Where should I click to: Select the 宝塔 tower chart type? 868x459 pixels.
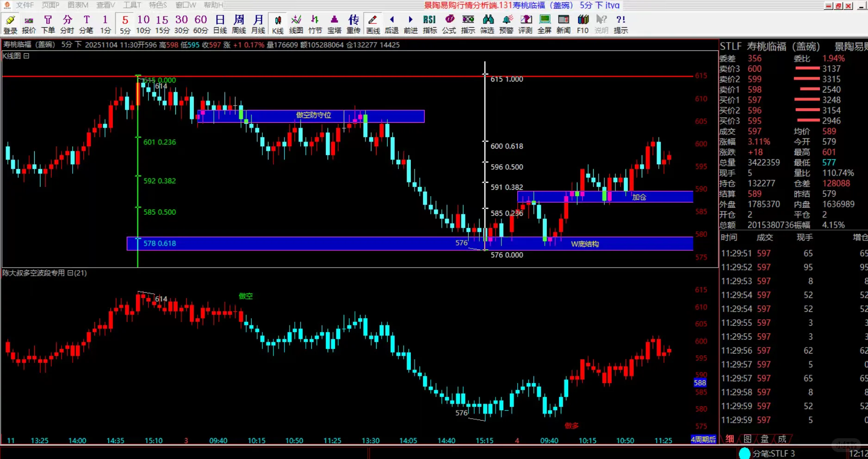[x=334, y=24]
